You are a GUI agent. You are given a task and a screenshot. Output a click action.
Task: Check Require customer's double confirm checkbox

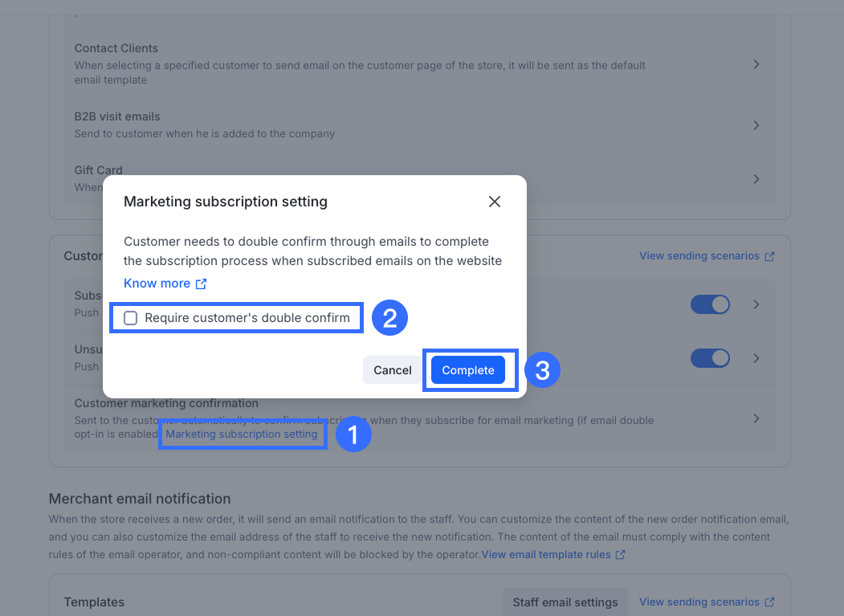click(x=131, y=318)
